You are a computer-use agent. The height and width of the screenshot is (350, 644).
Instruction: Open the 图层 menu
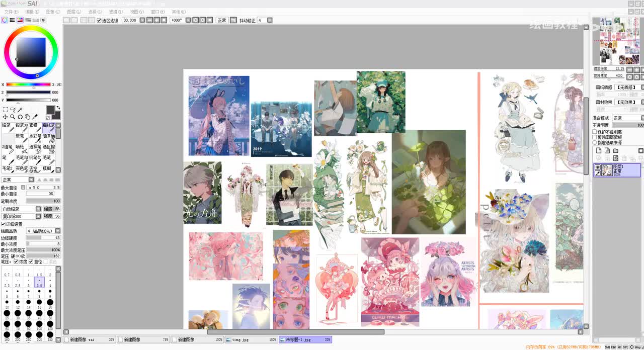click(74, 12)
